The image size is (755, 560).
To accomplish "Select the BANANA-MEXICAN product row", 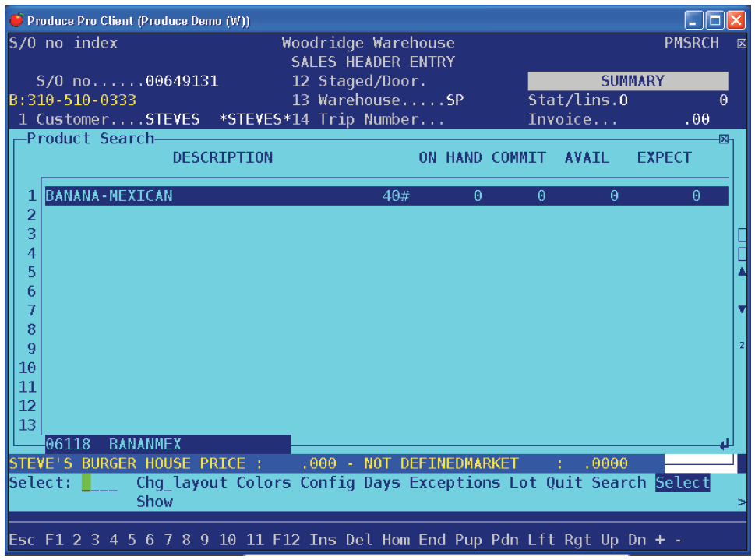I will (x=386, y=196).
